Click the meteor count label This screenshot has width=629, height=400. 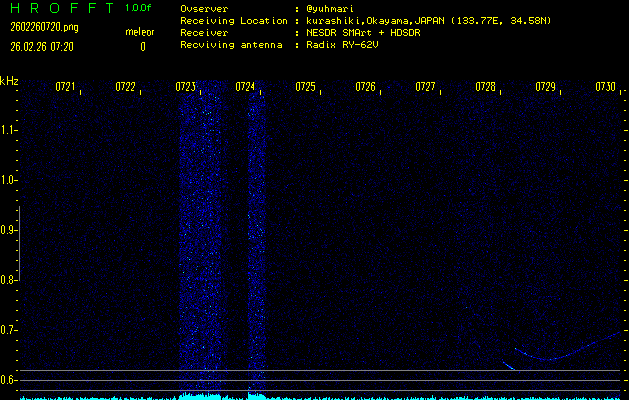pyautogui.click(x=139, y=33)
